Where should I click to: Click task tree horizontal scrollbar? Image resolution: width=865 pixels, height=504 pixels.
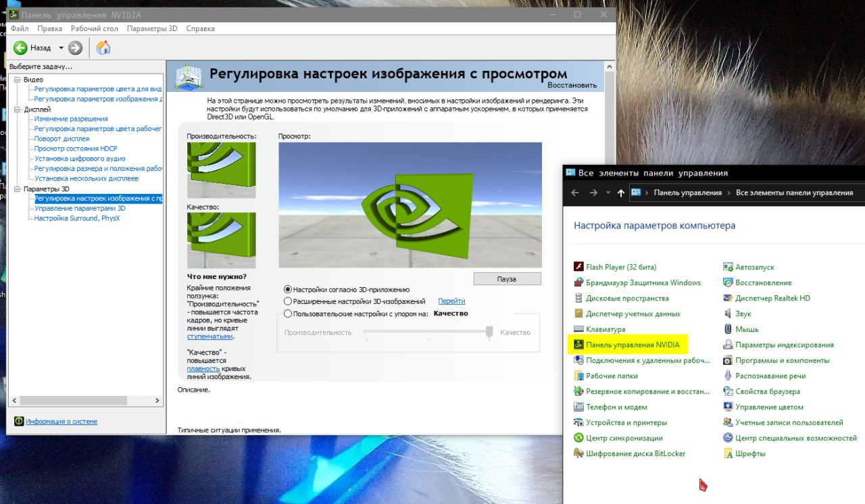pyautogui.click(x=72, y=401)
